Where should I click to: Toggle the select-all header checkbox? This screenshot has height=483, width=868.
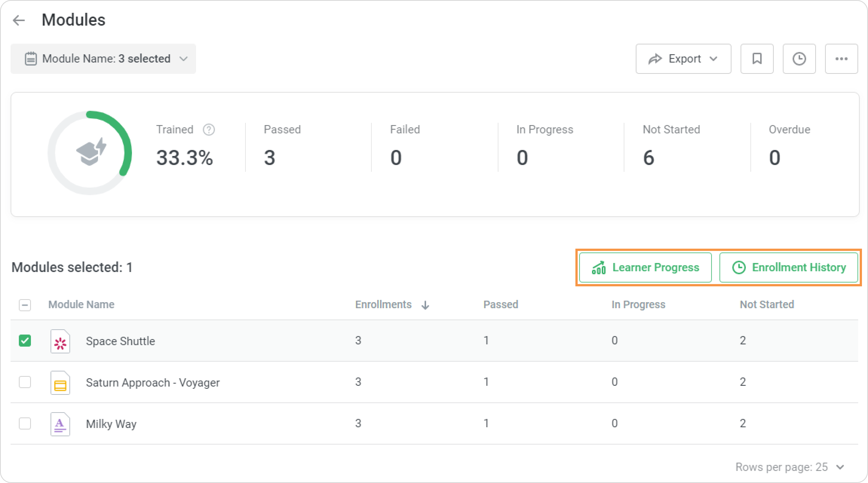25,305
